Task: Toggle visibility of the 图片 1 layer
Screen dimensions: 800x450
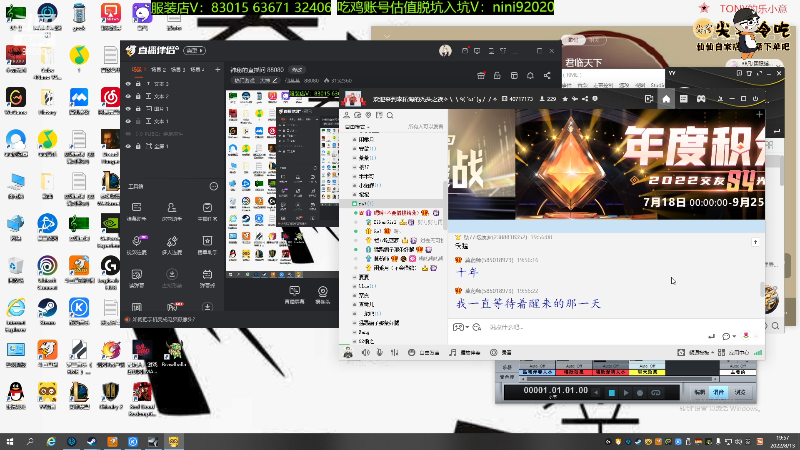Action: point(128,109)
